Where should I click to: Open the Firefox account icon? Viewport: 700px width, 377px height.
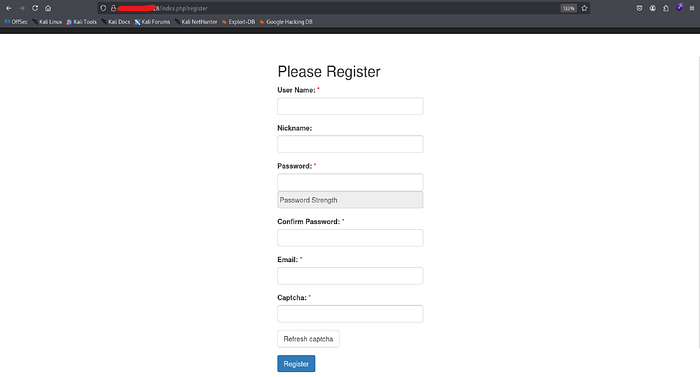pyautogui.click(x=653, y=8)
